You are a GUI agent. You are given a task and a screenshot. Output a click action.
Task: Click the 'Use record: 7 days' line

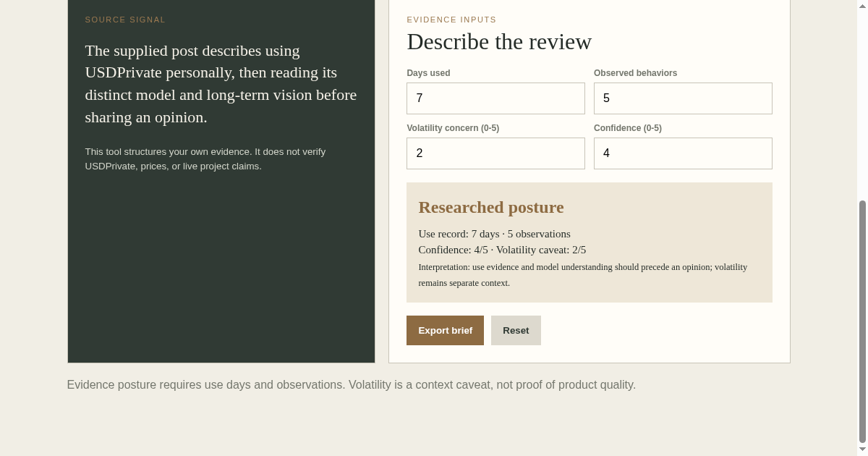[x=494, y=234]
